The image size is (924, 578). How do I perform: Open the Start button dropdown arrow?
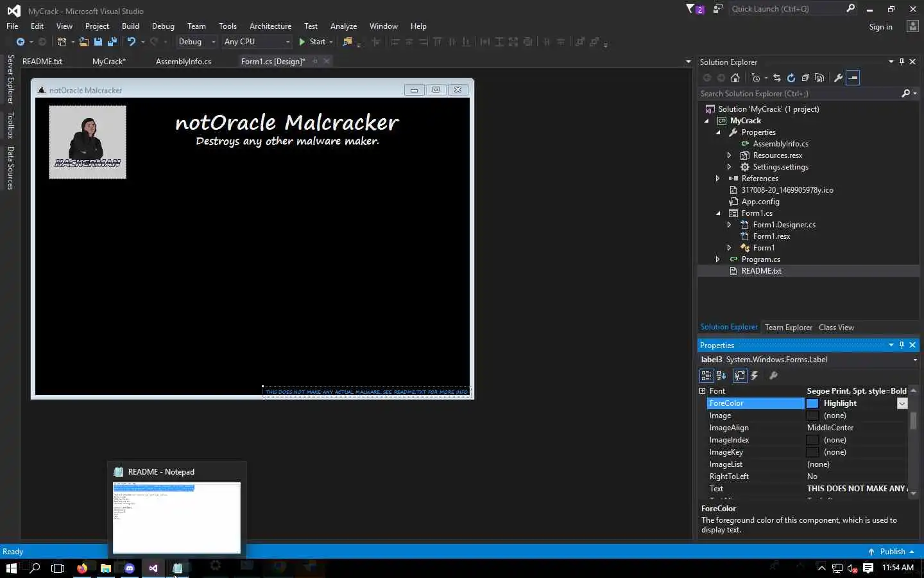tap(331, 42)
